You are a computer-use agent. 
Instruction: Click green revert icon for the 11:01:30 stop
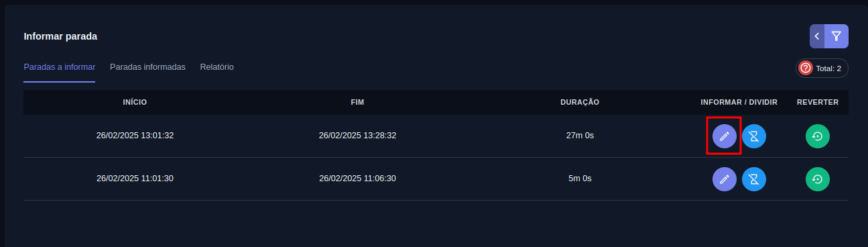coord(818,179)
